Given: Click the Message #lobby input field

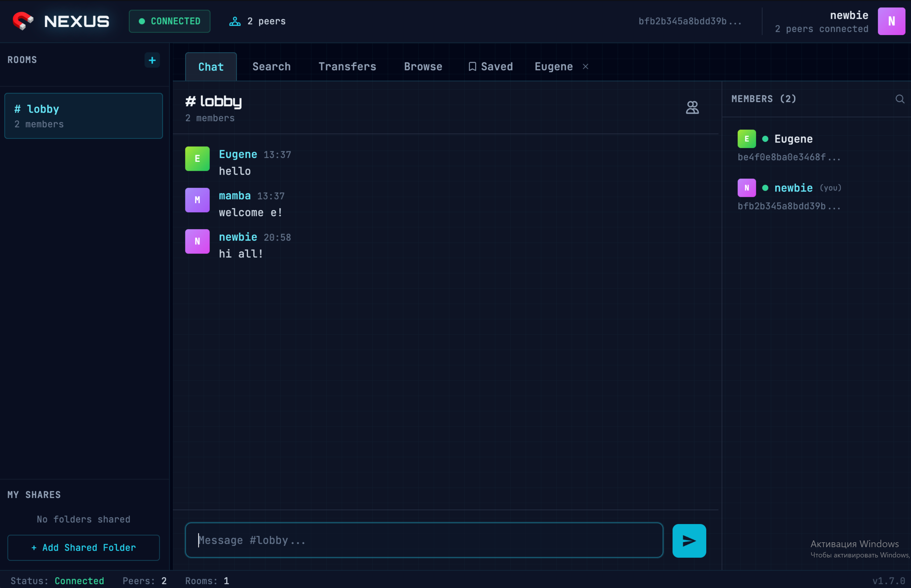Looking at the screenshot, I should tap(424, 540).
